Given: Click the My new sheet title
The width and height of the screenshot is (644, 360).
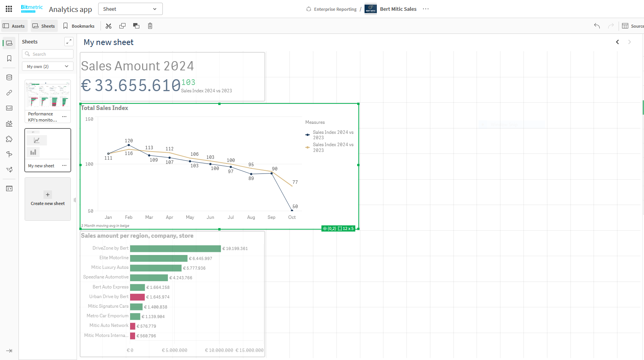Looking at the screenshot, I should (109, 42).
